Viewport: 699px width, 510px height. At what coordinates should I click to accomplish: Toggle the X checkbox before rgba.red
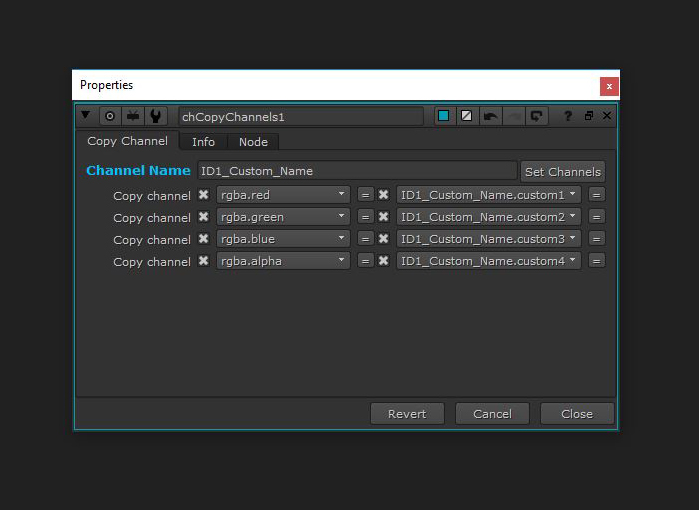(x=204, y=195)
